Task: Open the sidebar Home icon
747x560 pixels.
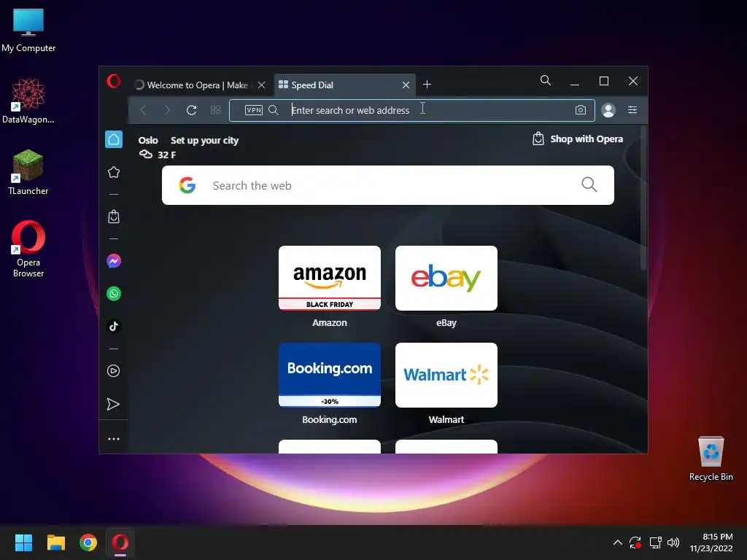Action: tap(114, 139)
